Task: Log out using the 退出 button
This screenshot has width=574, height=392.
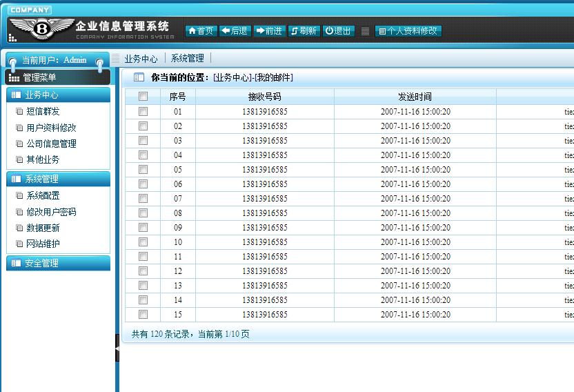Action: (x=339, y=31)
